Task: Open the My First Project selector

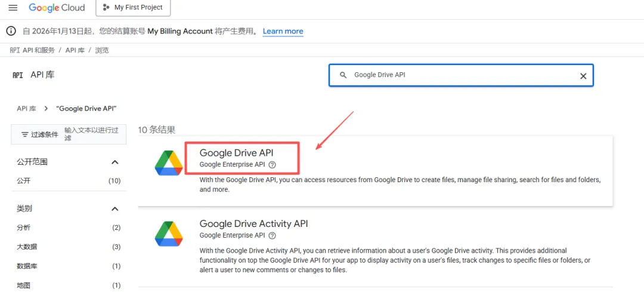Action: (133, 7)
